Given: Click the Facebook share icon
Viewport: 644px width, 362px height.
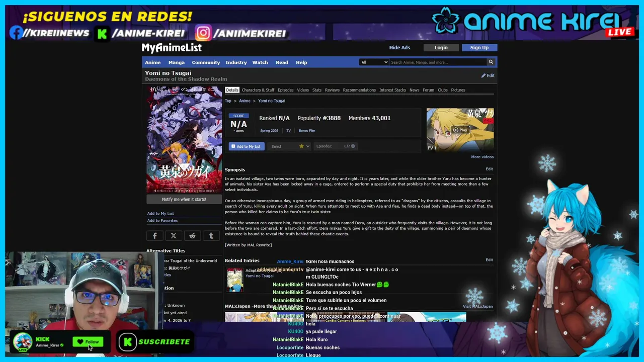Looking at the screenshot, I should [x=154, y=235].
